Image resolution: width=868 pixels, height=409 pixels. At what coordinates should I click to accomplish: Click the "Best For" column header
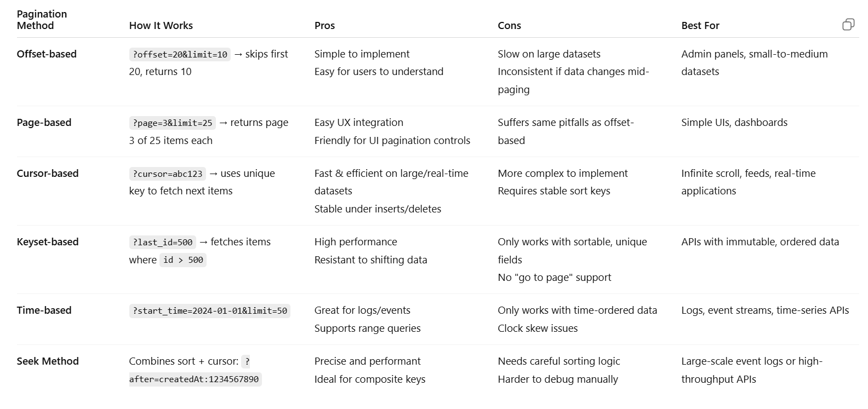point(700,26)
